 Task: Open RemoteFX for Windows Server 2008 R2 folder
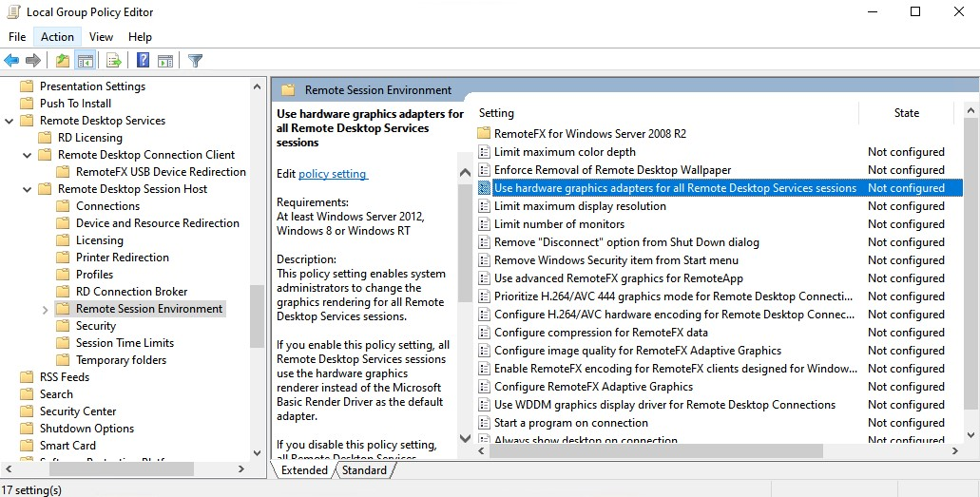pyautogui.click(x=589, y=134)
